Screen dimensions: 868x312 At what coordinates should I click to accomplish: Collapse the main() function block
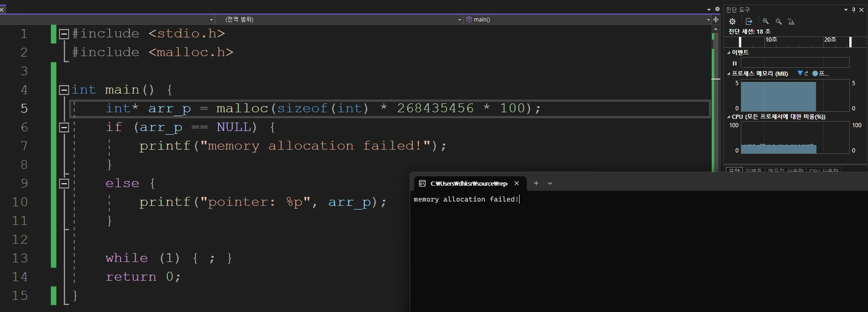tap(64, 90)
